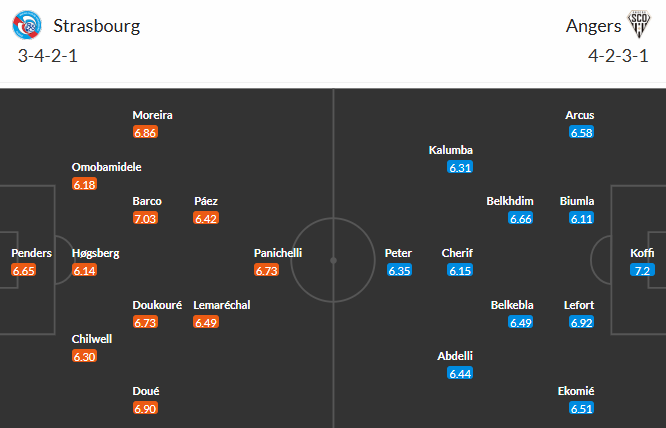This screenshot has height=428, width=666.
Task: Click the Strasbourg club crest icon
Action: pyautogui.click(x=33, y=25)
